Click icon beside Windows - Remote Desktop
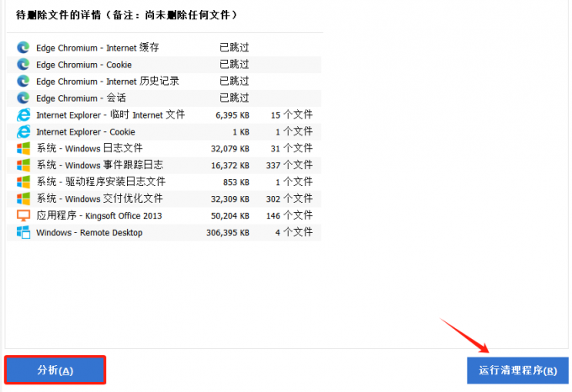Screen dimensions: 572x392 point(24,232)
